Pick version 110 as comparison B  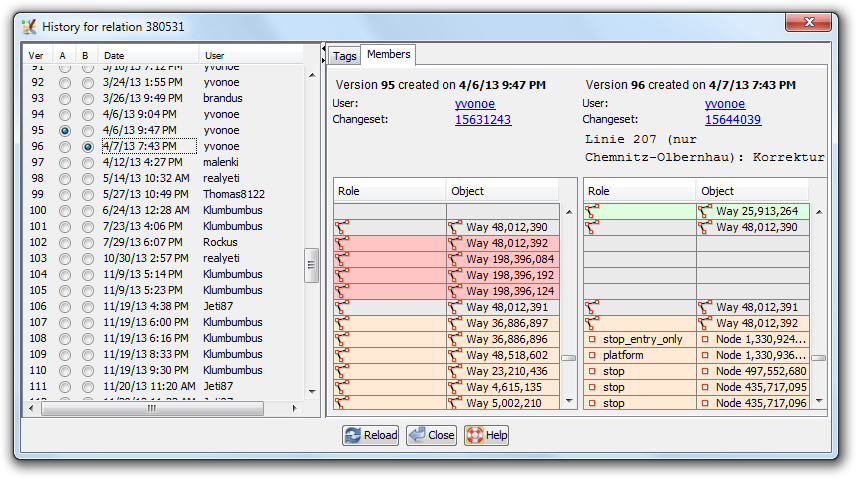[x=87, y=371]
